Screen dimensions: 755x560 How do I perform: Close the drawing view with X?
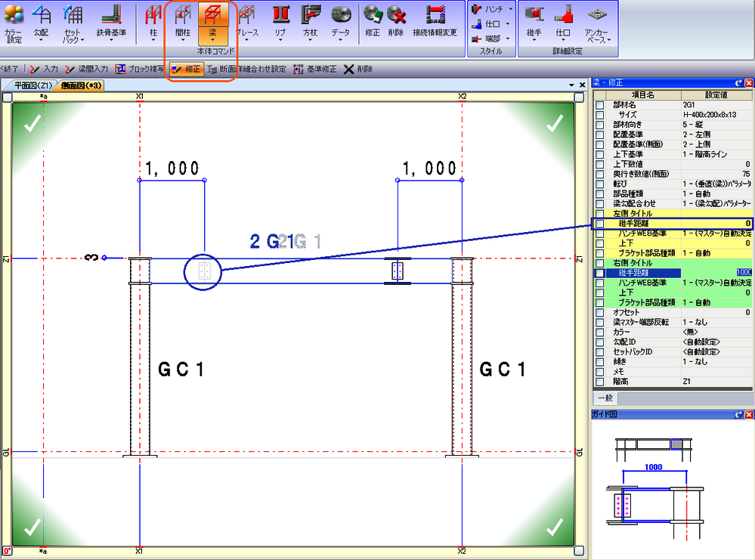582,85
